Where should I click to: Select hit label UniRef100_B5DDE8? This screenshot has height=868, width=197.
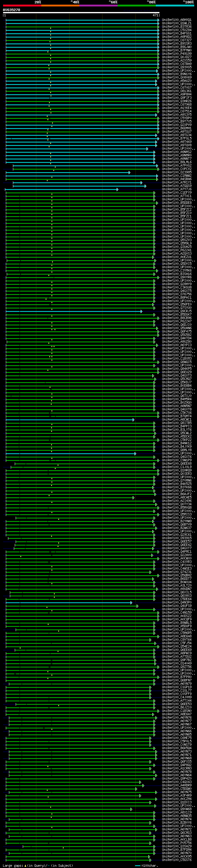[177, 203]
